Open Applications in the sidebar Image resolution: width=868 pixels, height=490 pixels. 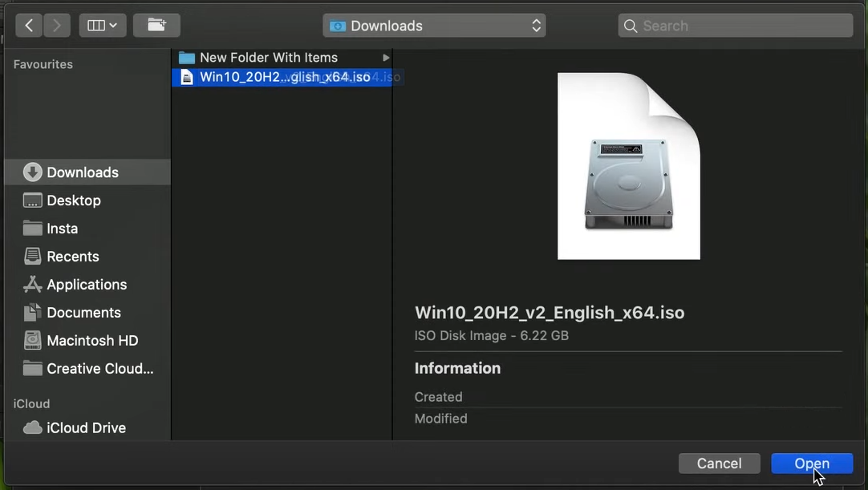[x=87, y=285]
